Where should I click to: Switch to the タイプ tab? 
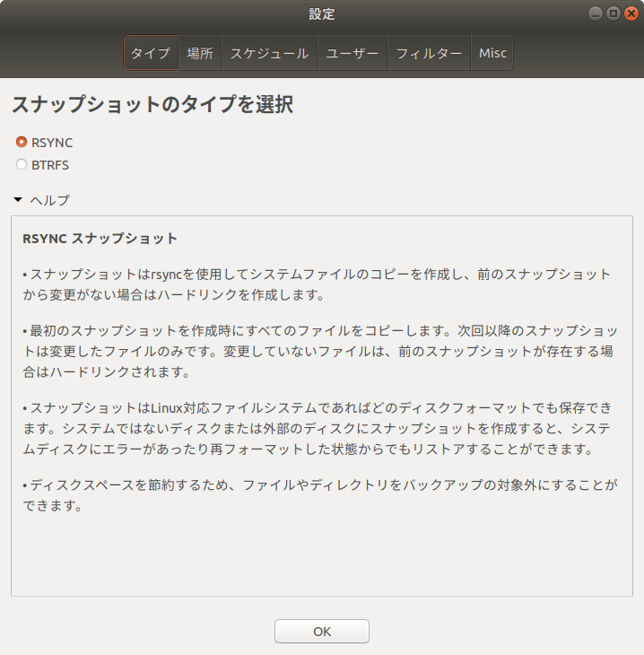click(152, 53)
